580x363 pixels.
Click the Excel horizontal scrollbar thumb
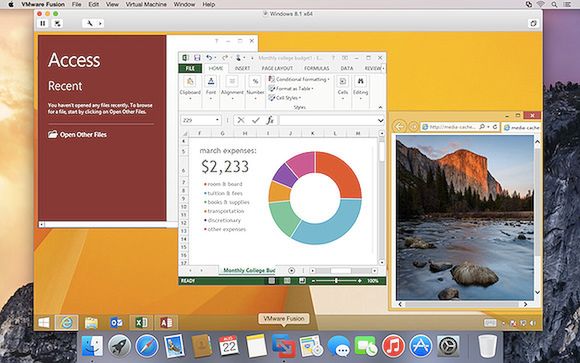click(x=341, y=271)
